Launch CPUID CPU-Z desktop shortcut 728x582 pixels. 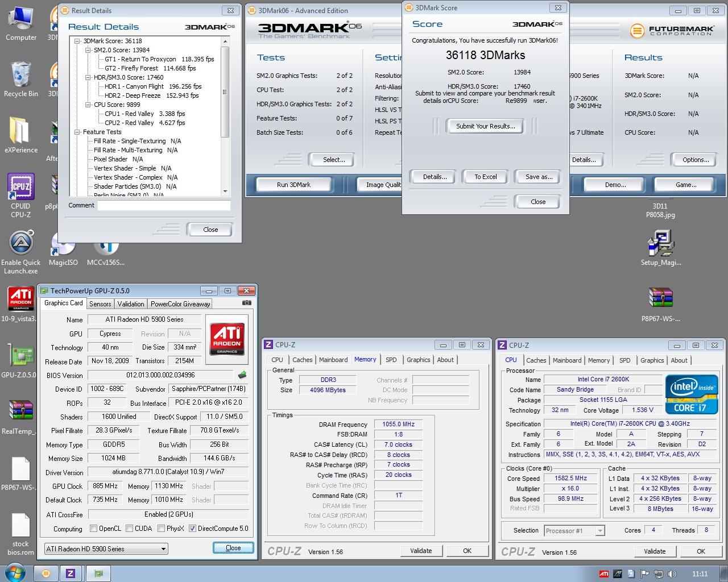[21, 196]
